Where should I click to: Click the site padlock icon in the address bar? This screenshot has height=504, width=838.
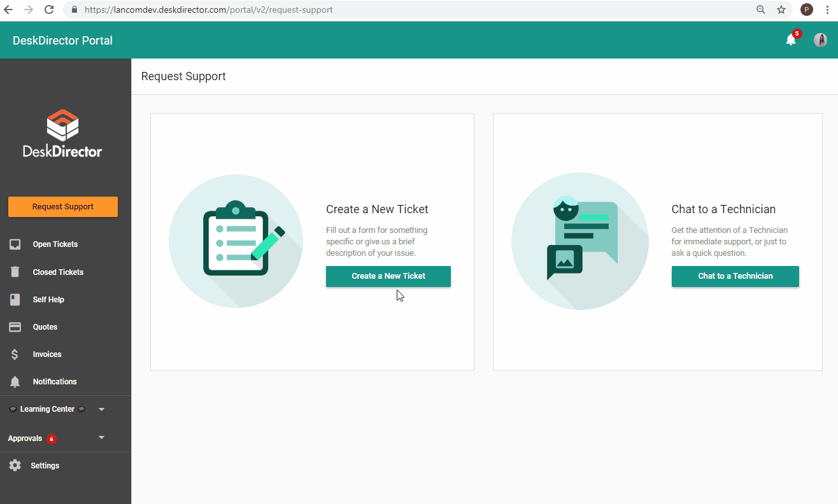coord(75,10)
